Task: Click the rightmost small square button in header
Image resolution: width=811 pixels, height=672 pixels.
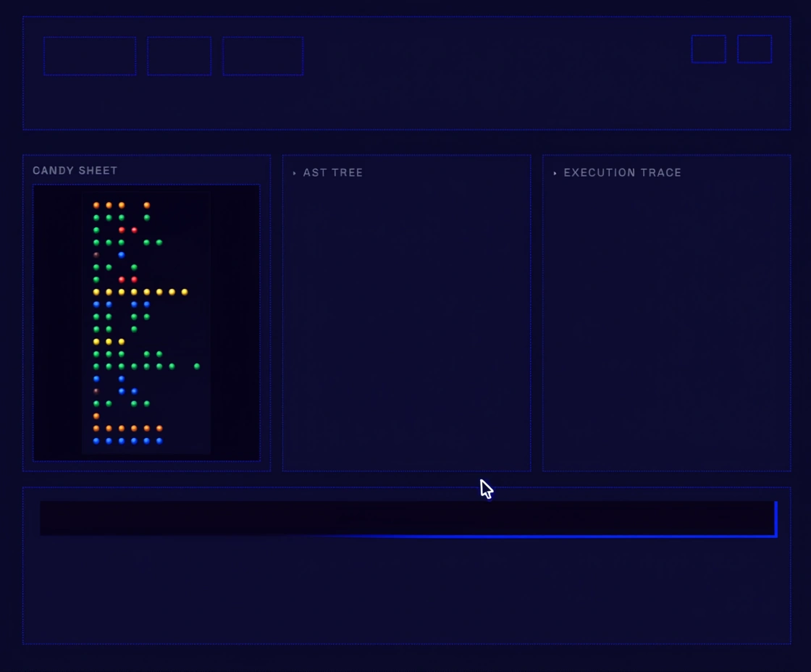Action: coord(755,49)
